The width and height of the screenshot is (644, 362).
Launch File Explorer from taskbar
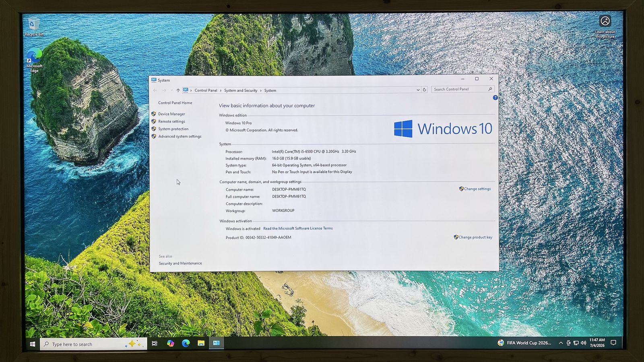(201, 343)
